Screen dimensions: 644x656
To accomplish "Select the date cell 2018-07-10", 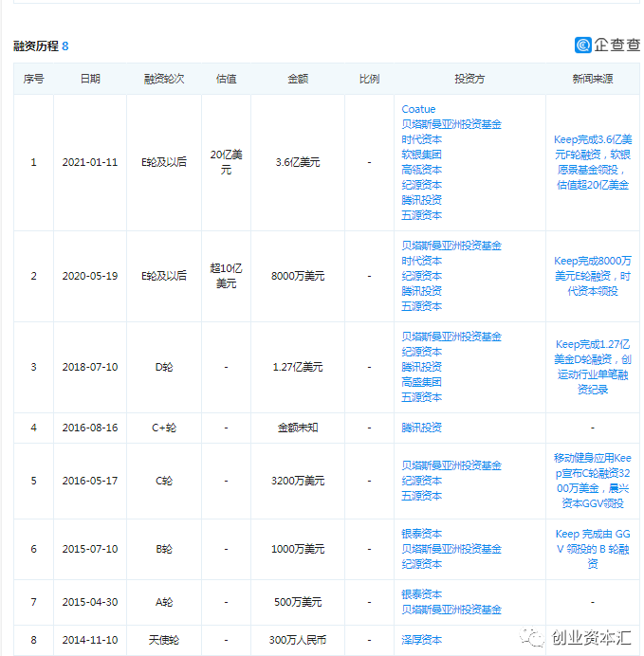I will (x=90, y=367).
